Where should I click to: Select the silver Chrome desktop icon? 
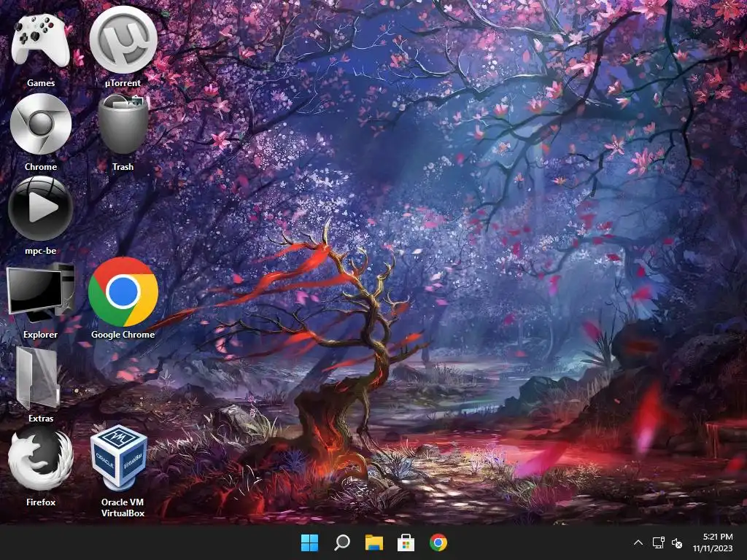(x=41, y=124)
